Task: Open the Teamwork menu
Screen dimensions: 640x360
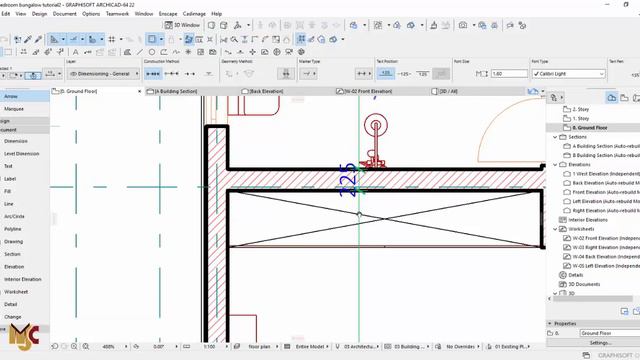Action: [x=117, y=13]
